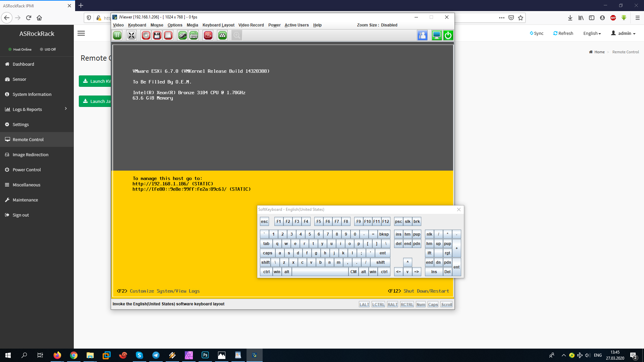Go to System Information page
The image size is (644, 362).
coord(37,94)
